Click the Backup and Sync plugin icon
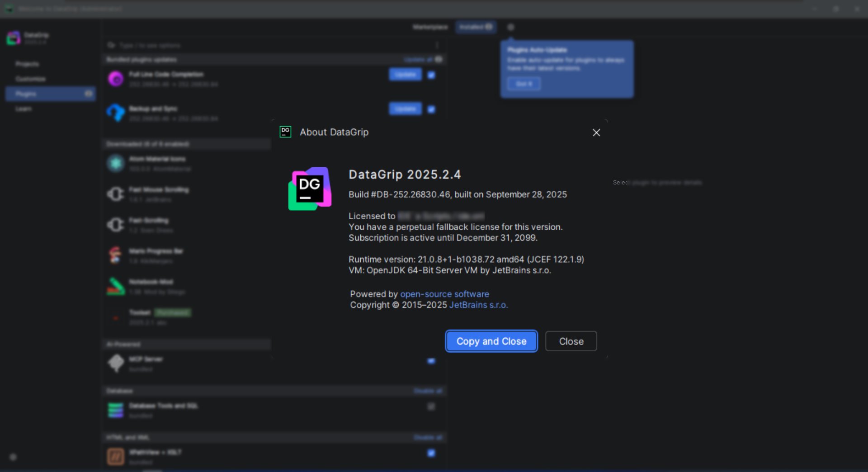 click(116, 113)
